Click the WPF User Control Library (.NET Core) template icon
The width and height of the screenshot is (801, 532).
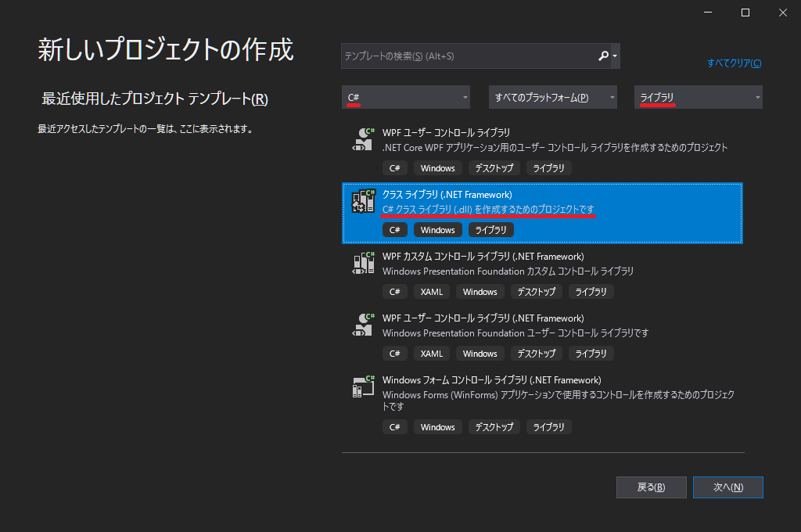pyautogui.click(x=364, y=139)
